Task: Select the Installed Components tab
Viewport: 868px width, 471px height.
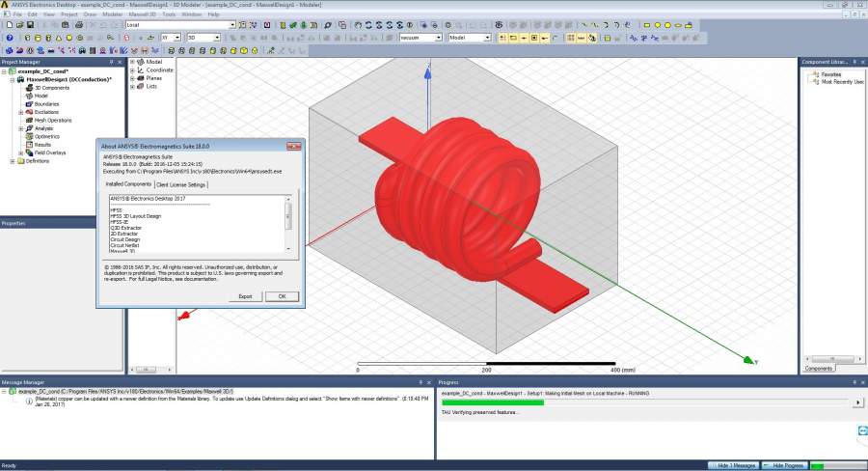Action: (128, 184)
